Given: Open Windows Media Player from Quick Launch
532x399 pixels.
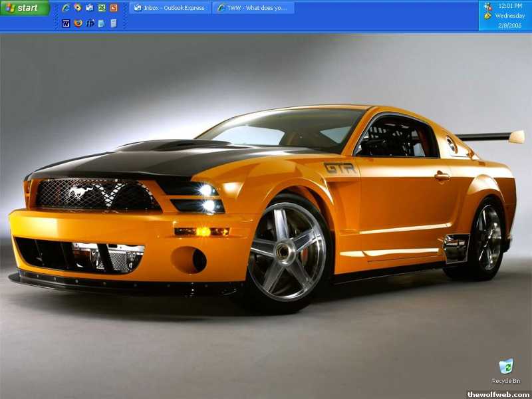Looking at the screenshot, I should coord(78,8).
